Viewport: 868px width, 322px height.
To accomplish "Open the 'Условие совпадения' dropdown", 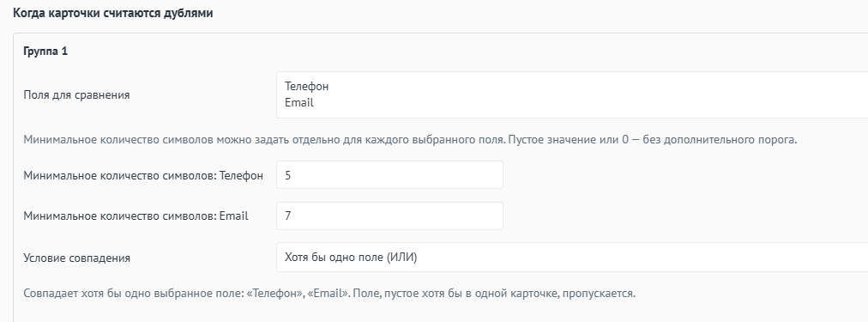I will 572,257.
